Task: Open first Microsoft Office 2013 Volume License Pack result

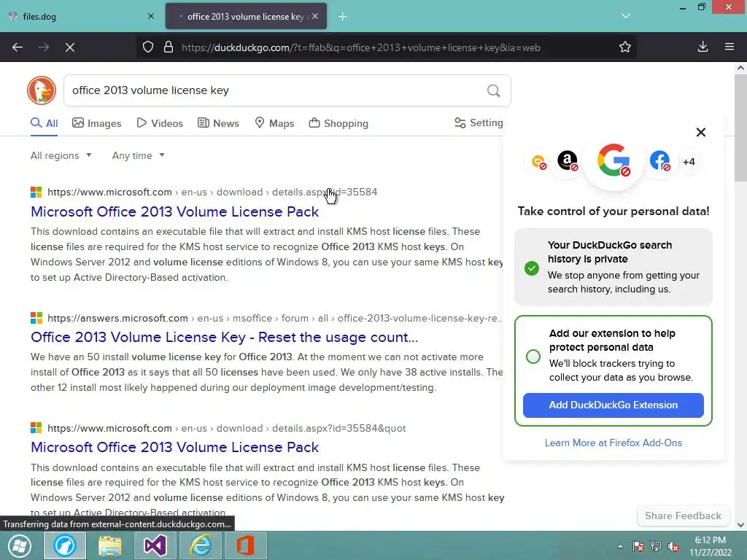Action: [175, 211]
